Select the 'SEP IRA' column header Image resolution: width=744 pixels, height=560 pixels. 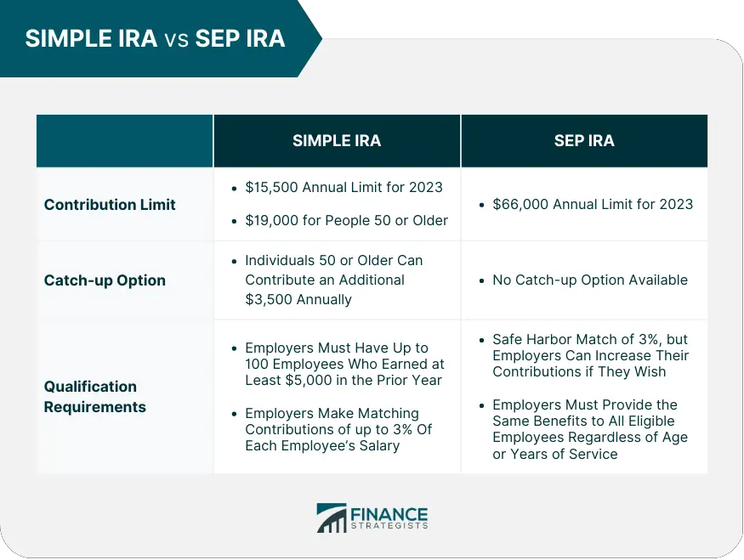pos(584,141)
